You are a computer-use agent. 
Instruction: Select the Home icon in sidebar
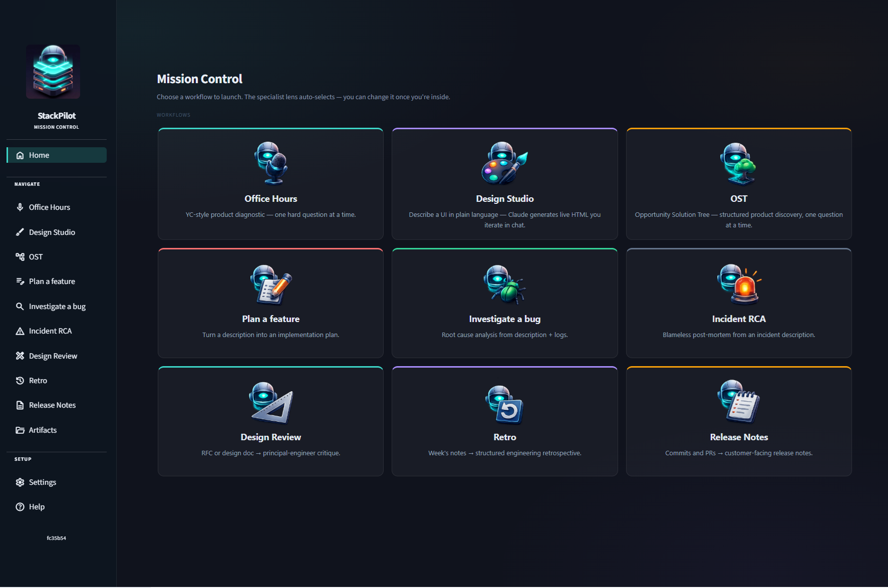[x=20, y=155]
